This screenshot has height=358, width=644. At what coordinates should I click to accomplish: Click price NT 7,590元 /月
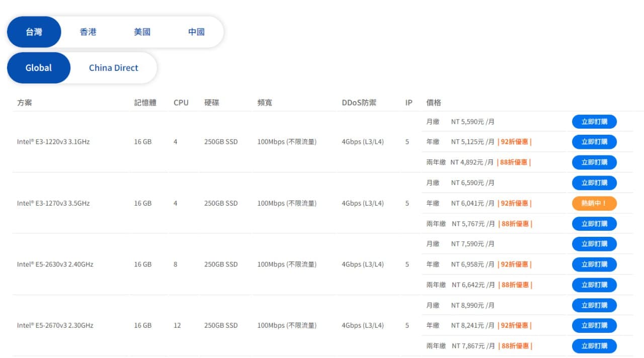tap(473, 244)
